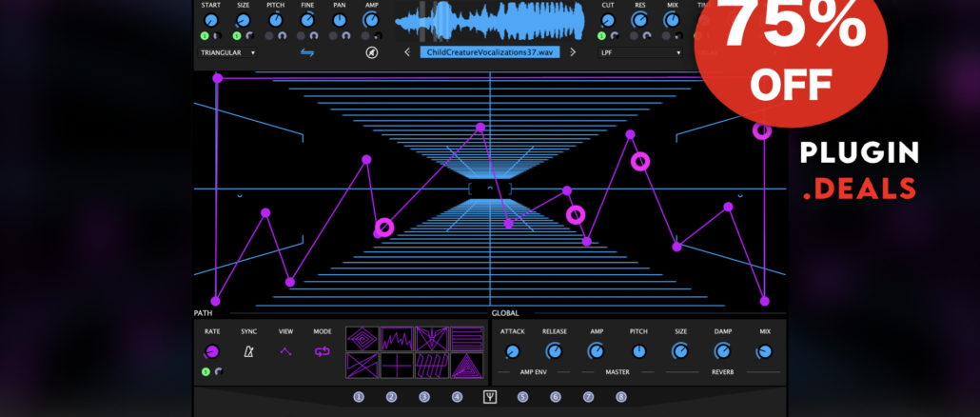Click the RELEASE knob in Global
Viewport: 980px width, 417px height.
pyautogui.click(x=554, y=352)
